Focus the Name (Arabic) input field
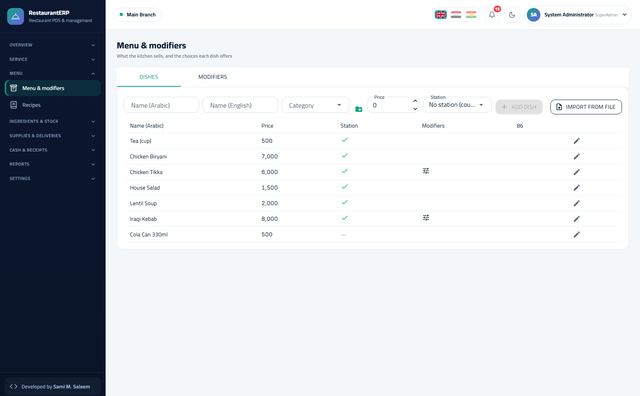The height and width of the screenshot is (396, 640). 161,105
